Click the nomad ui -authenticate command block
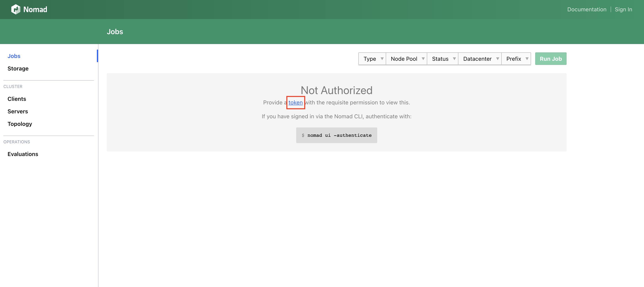 click(336, 135)
